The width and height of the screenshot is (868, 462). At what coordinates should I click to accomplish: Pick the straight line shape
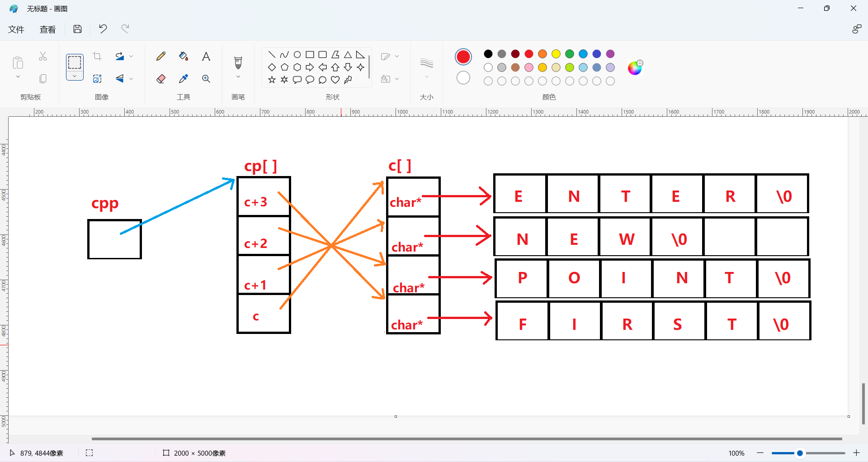pyautogui.click(x=272, y=55)
